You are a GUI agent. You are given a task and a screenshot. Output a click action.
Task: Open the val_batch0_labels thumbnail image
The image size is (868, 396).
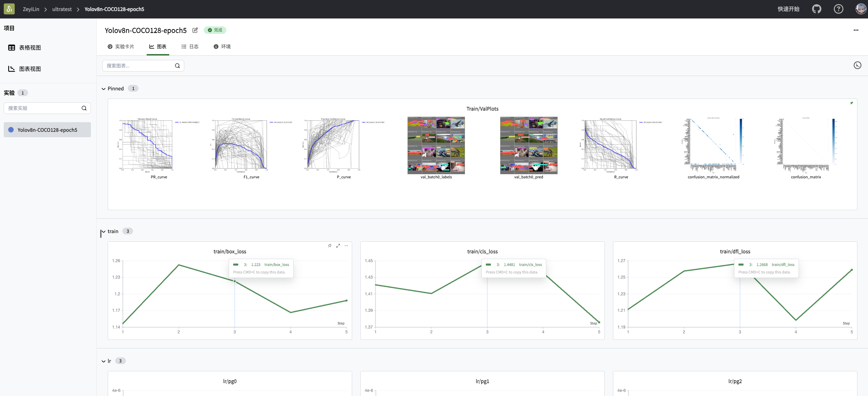(x=436, y=145)
